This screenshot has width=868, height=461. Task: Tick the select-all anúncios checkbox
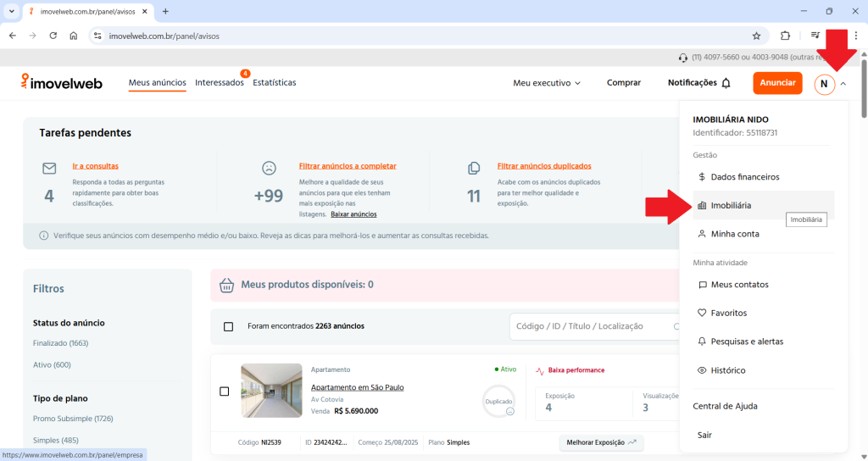pos(228,326)
